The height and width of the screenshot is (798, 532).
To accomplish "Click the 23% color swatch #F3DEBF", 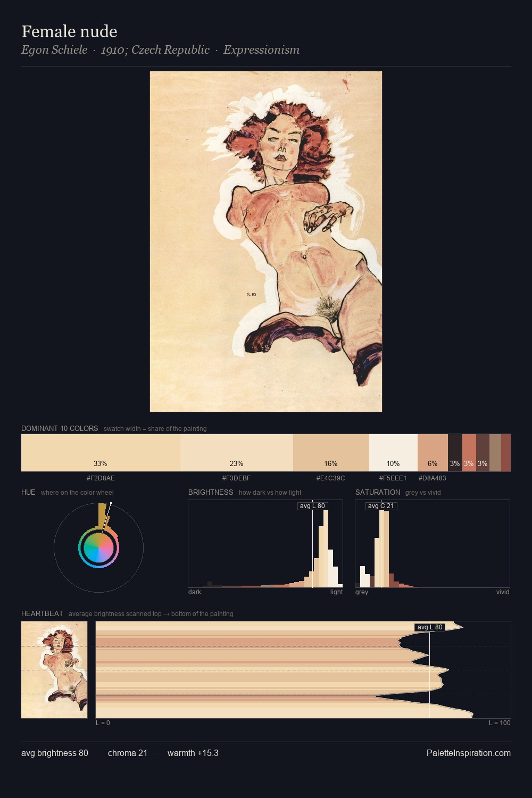I will pos(237,453).
